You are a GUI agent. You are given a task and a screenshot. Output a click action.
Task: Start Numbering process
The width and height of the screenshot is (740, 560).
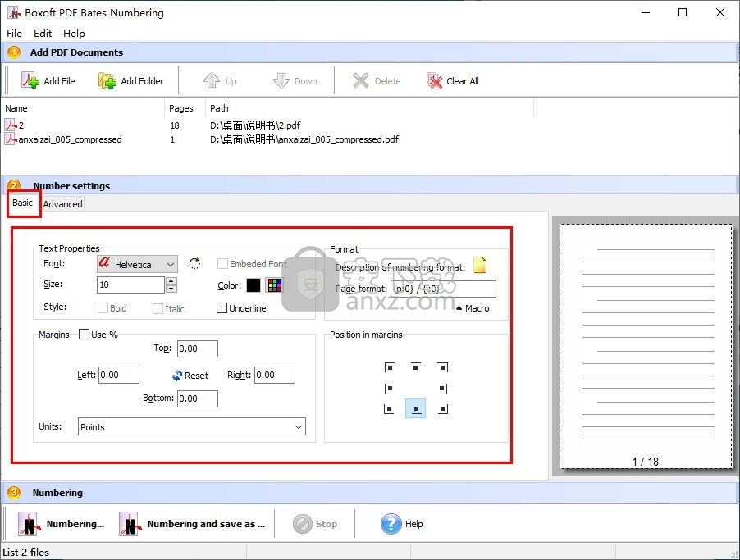click(61, 524)
